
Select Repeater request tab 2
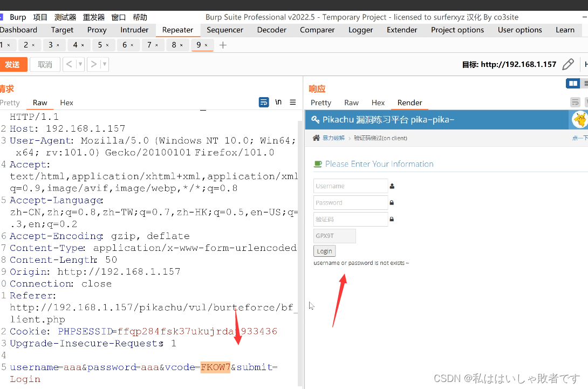pyautogui.click(x=26, y=45)
